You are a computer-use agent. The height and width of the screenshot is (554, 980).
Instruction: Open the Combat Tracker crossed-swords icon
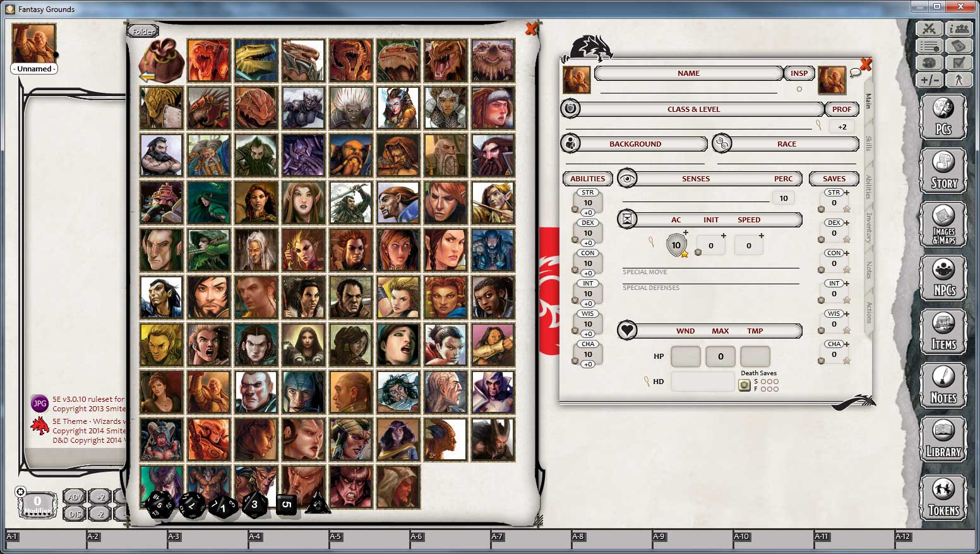pos(928,28)
